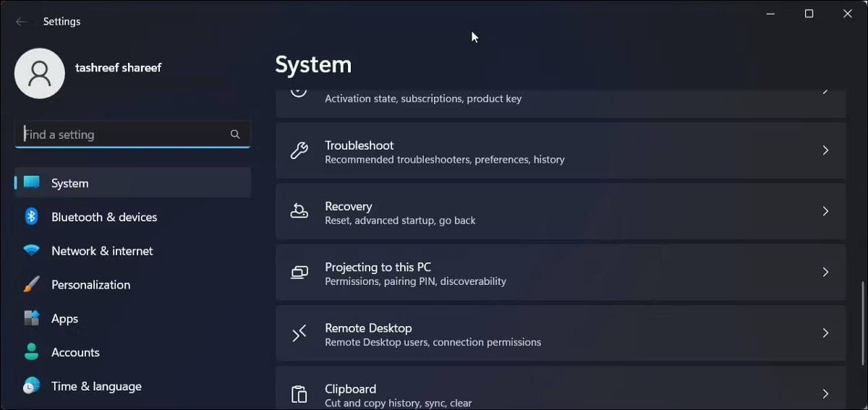Open Projecting to this PC chevron
This screenshot has height=410, width=868.
pos(825,272)
